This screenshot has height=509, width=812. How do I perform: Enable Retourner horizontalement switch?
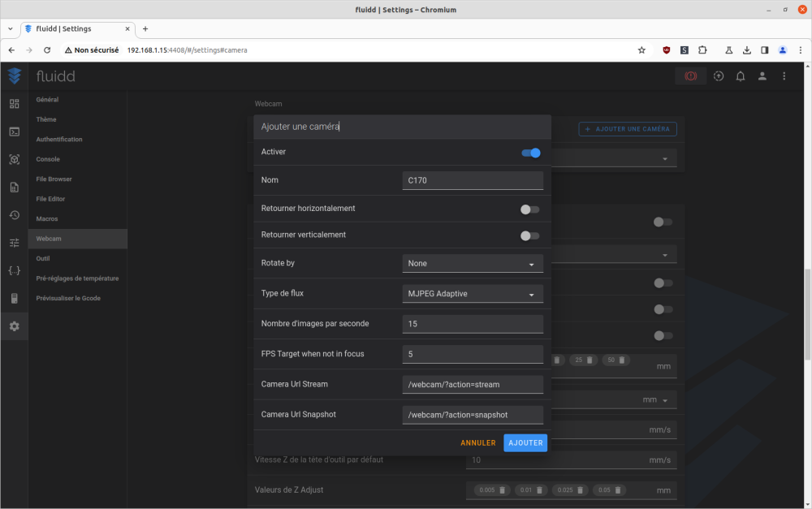[x=529, y=209]
